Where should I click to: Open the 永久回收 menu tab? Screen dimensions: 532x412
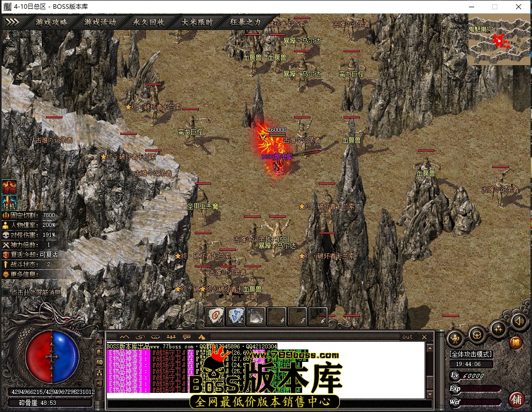pyautogui.click(x=148, y=22)
